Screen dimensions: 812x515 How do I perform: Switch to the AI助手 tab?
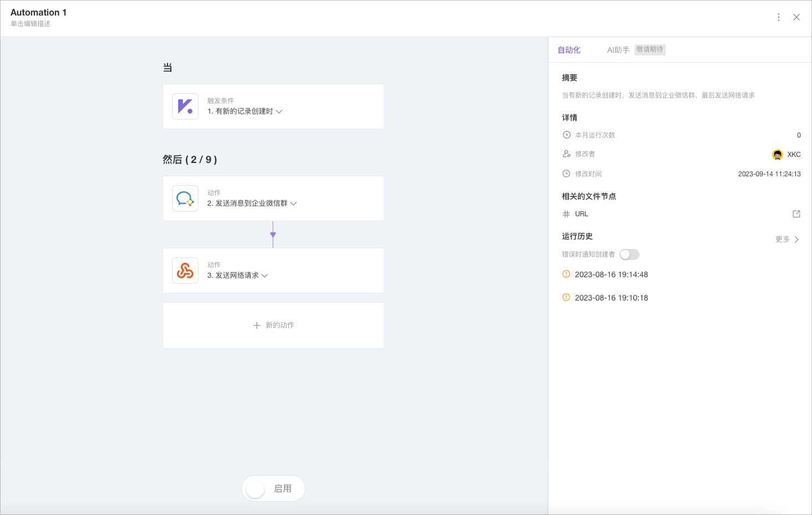point(618,50)
